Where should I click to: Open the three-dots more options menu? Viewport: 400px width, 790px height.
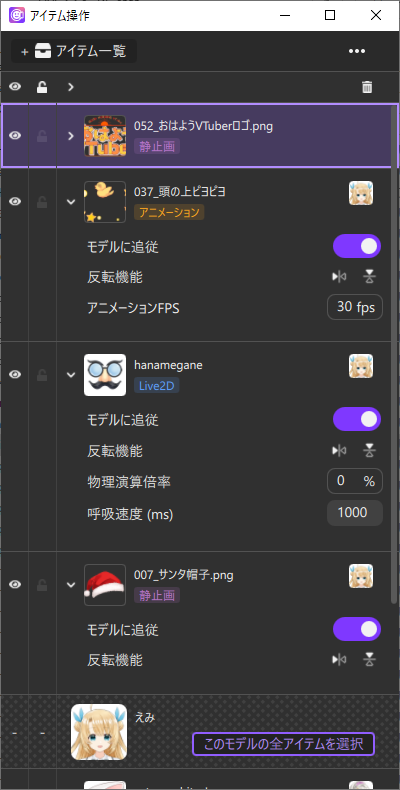click(357, 51)
